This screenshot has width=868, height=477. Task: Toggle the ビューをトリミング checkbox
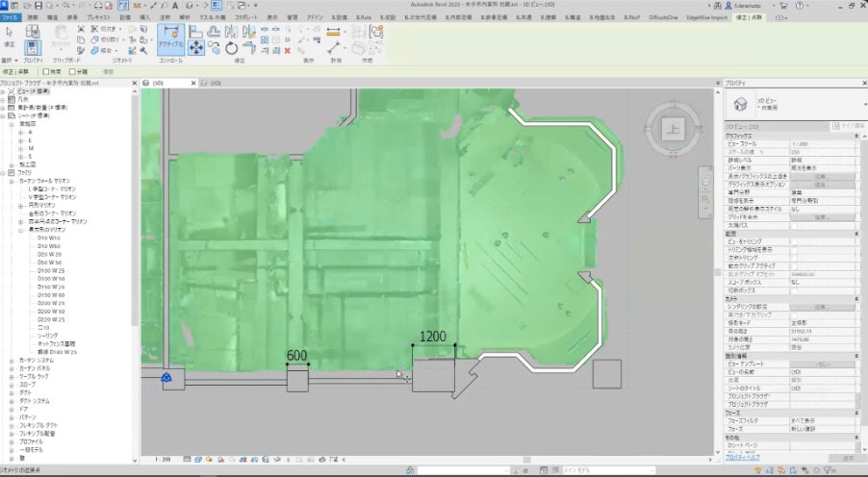click(x=794, y=239)
